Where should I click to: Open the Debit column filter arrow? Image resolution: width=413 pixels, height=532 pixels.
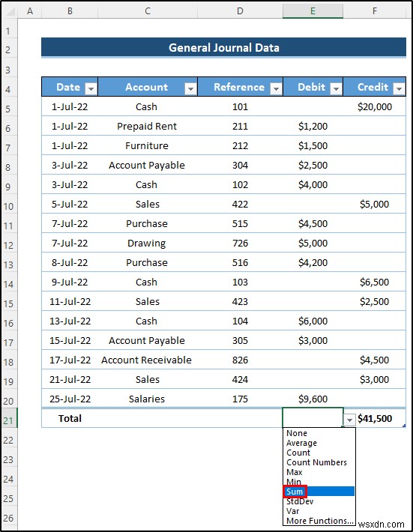pos(336,89)
